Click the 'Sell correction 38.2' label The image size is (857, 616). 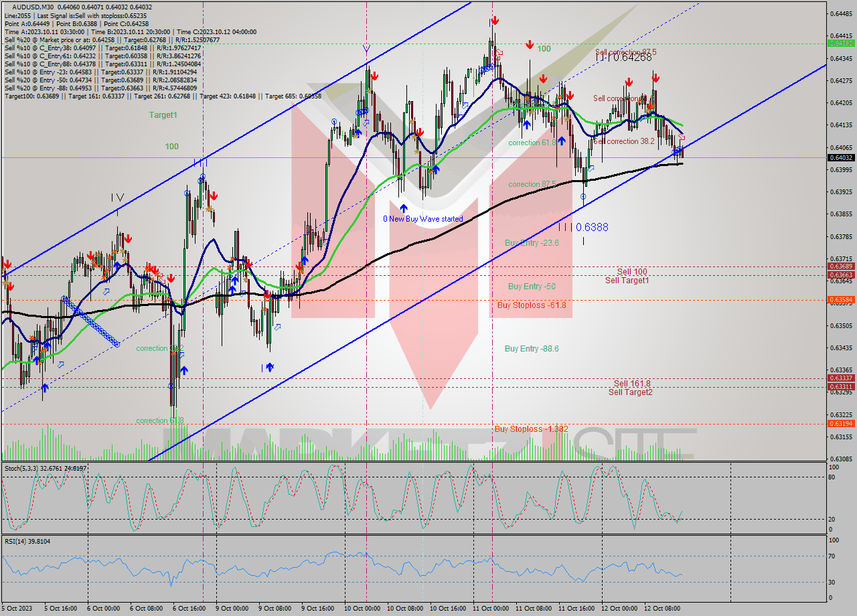coord(624,141)
